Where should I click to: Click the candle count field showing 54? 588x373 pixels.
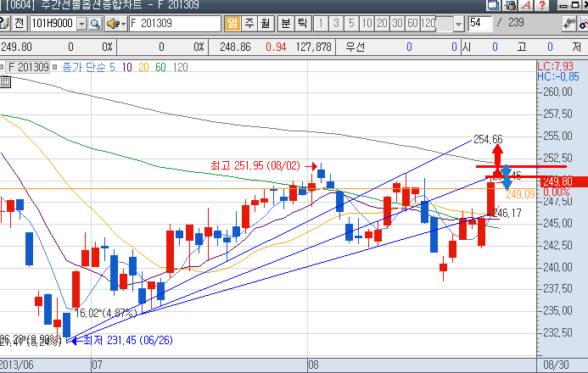479,23
